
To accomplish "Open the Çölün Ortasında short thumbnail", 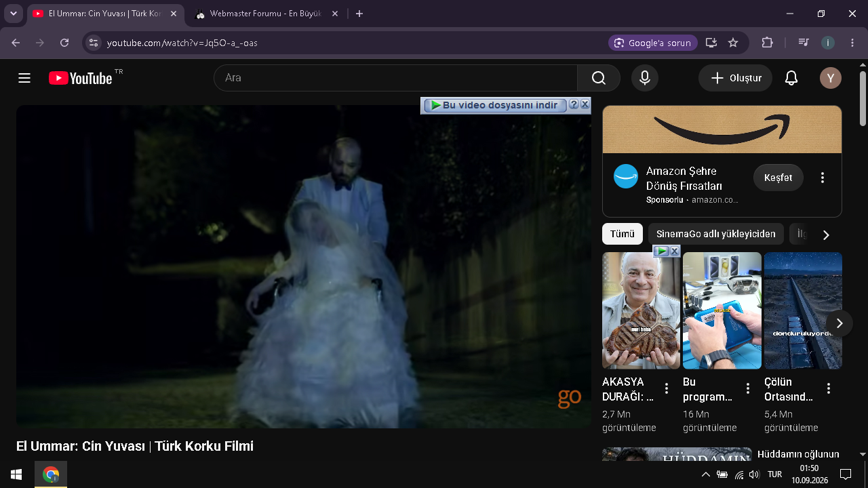I will point(803,310).
